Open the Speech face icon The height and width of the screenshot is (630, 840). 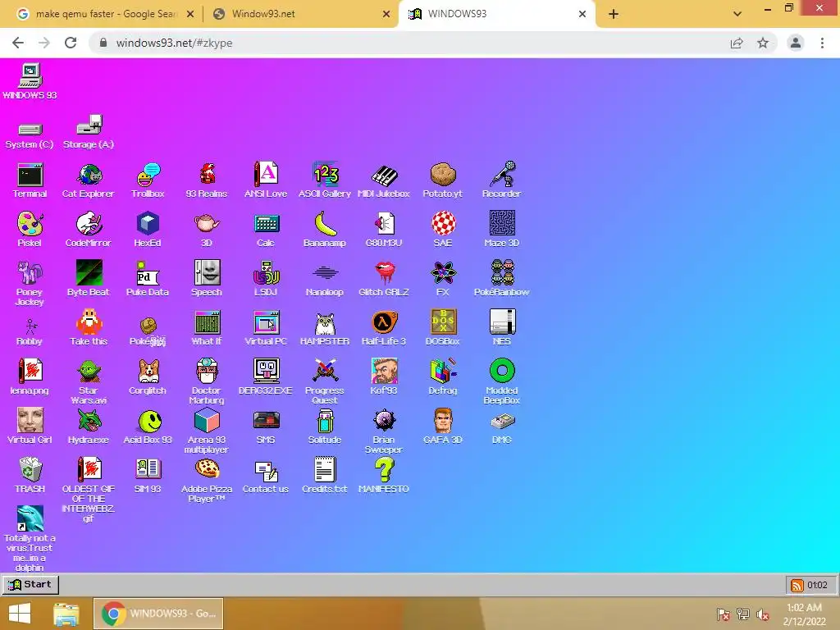point(207,279)
